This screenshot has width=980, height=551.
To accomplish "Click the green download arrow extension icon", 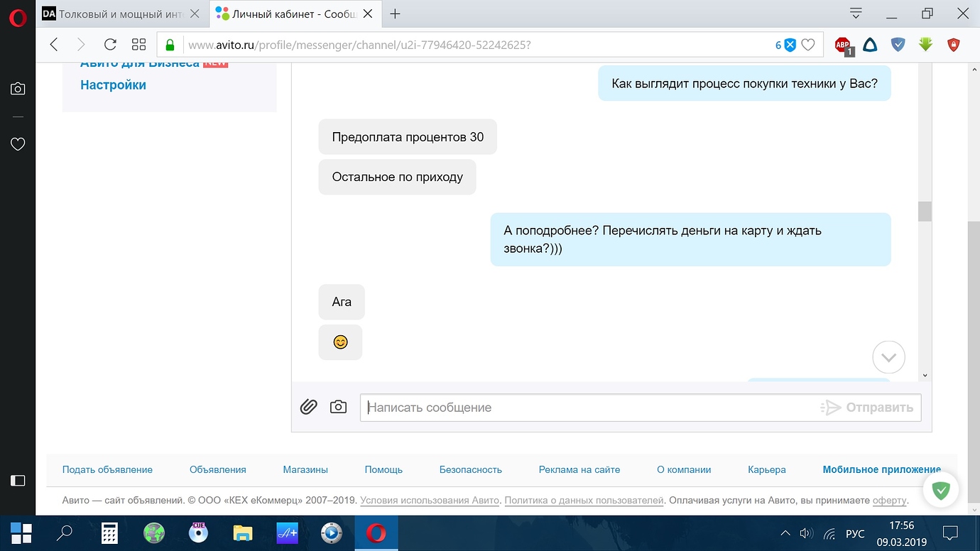I will pyautogui.click(x=925, y=45).
